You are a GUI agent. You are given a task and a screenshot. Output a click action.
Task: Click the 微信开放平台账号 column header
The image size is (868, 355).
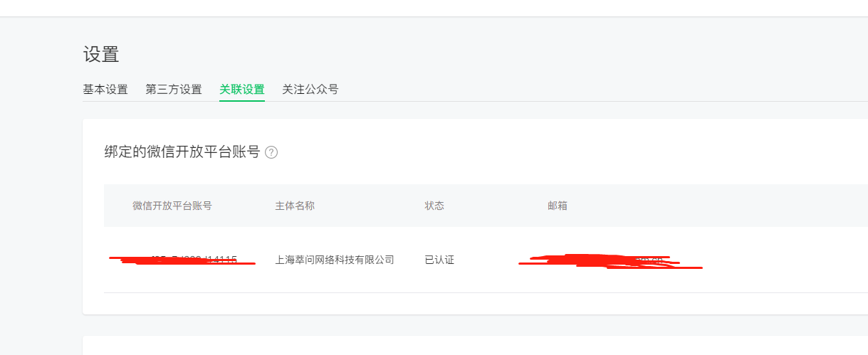[172, 206]
